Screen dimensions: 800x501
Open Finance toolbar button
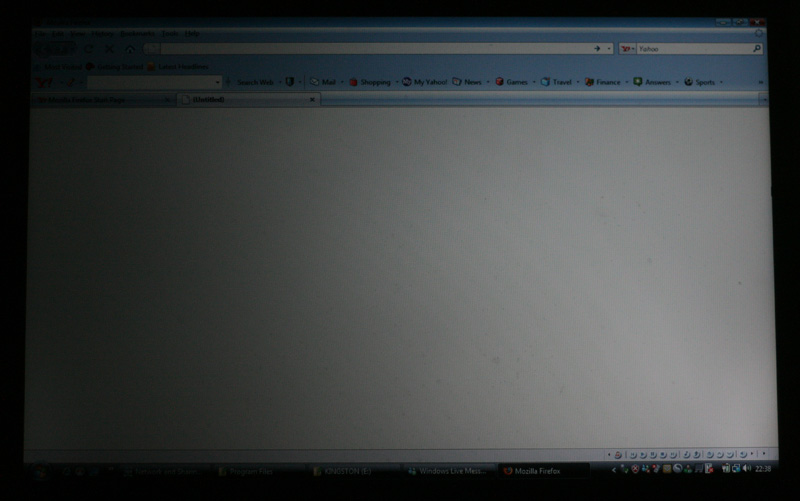603,82
